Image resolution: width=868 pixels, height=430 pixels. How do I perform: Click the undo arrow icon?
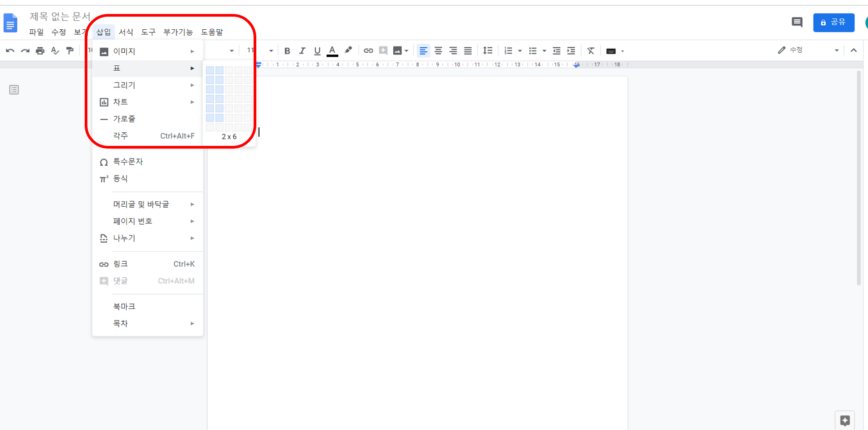pyautogui.click(x=10, y=51)
